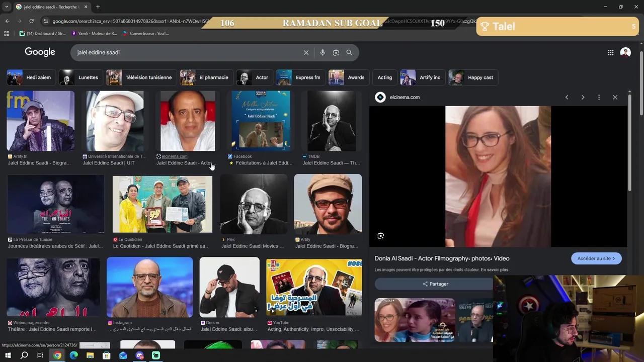Close the image preview panel
This screenshot has width=644, height=362.
point(615,97)
